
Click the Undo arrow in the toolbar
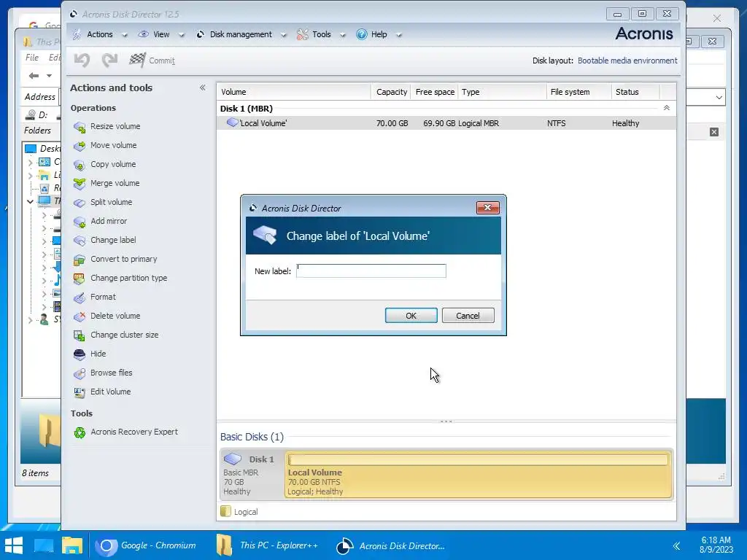pos(82,60)
